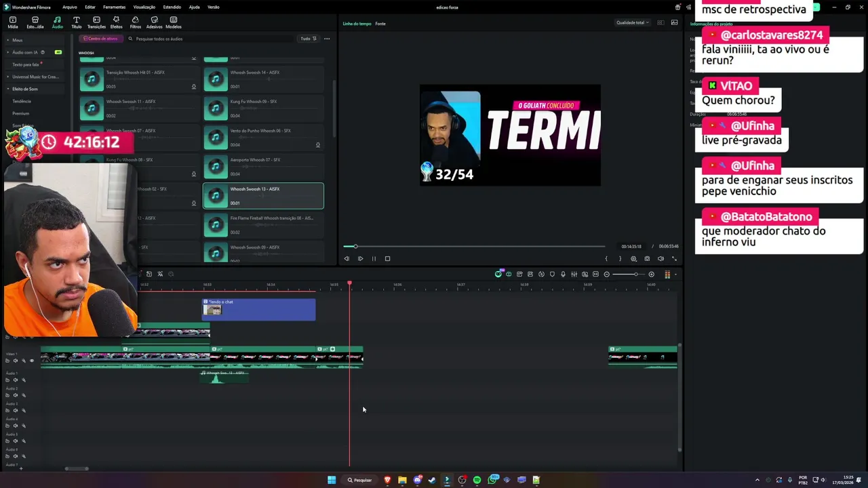868x488 pixels.
Task: Play the preview forward
Action: [360, 258]
